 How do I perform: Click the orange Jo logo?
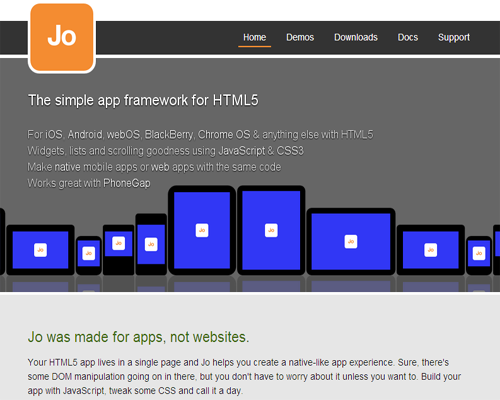[x=62, y=37]
